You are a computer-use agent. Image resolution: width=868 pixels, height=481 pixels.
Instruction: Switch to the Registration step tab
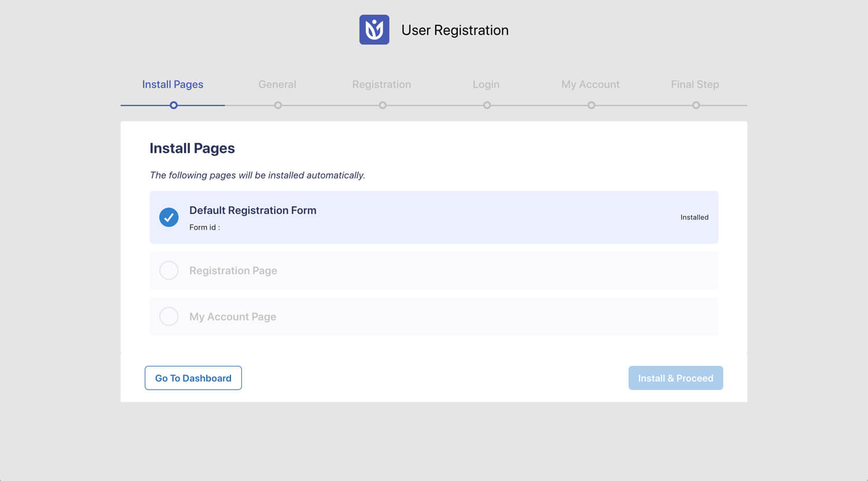pyautogui.click(x=381, y=84)
